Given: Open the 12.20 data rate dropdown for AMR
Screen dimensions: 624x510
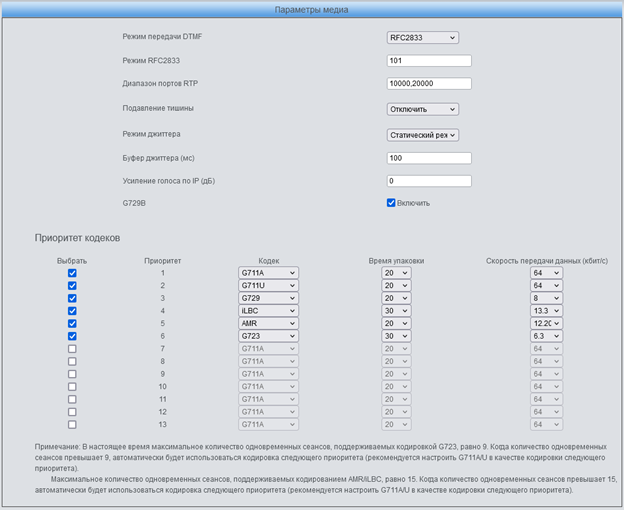Looking at the screenshot, I should 546,323.
